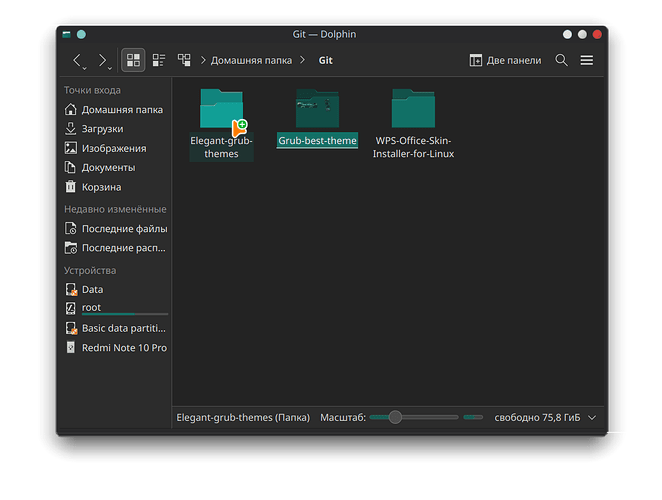Screen dimensions: 662x500
Task: Select the WPS-Office-Skin-Installer-for-Linux folder icon
Action: (x=413, y=108)
